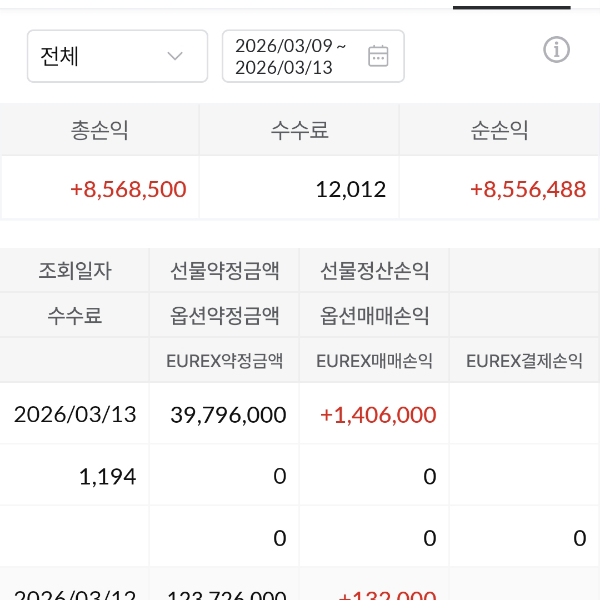Click the +1,406,000 settlement profit cell
Image resolution: width=600 pixels, height=600 pixels.
(x=378, y=414)
